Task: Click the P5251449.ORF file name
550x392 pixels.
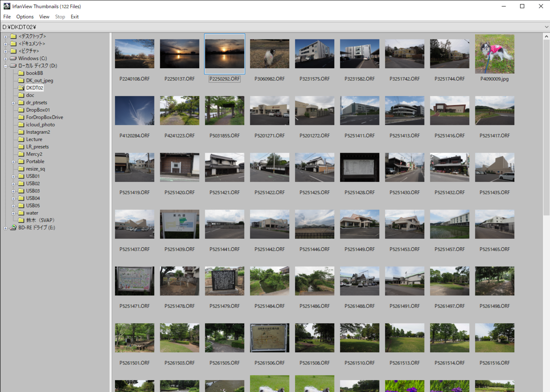Action: coord(360,250)
